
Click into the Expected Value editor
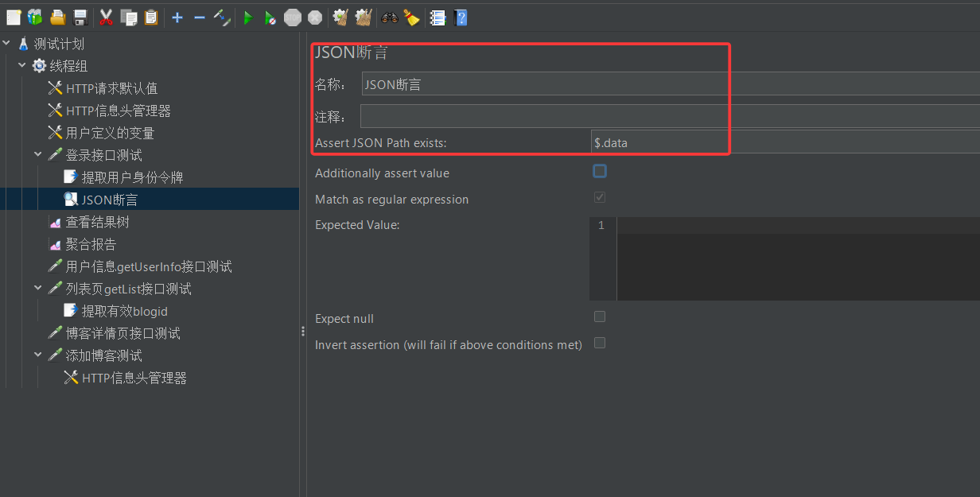coord(798,258)
